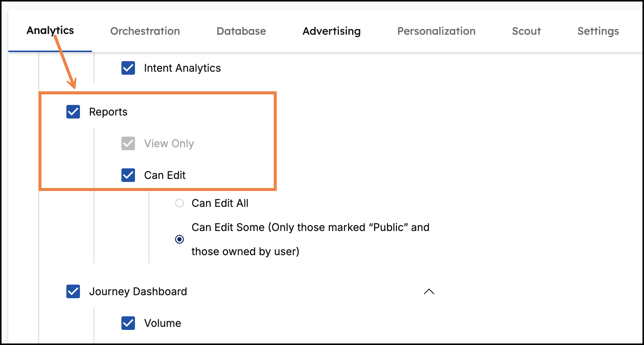Click the Volume label

163,323
